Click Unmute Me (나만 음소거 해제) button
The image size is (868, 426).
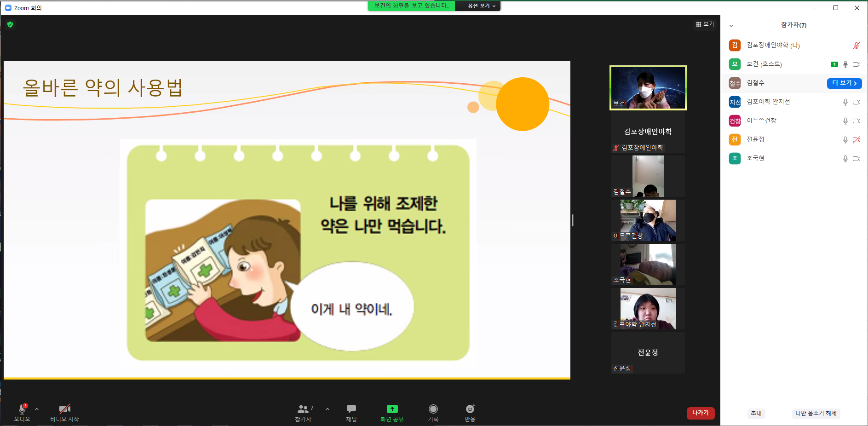coord(816,413)
